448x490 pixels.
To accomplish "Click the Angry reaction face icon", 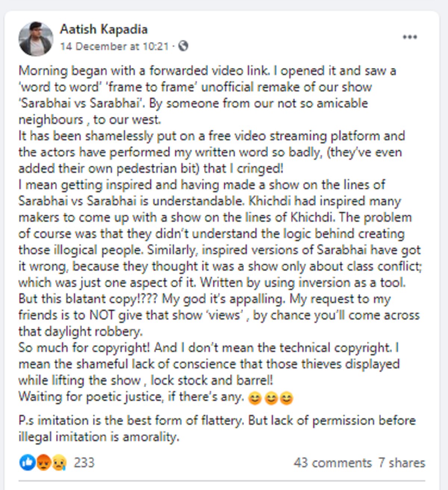I will click(43, 463).
